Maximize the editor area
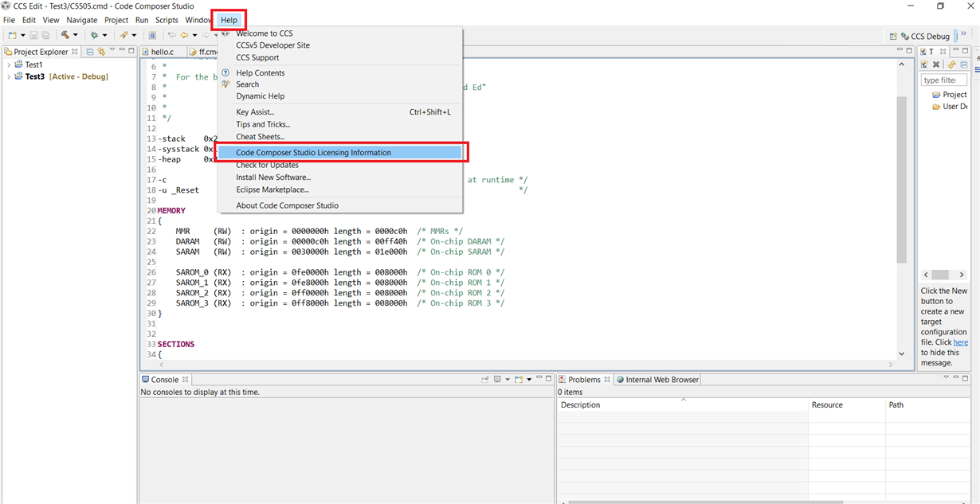Screen dimensions: 980x504 (909, 50)
